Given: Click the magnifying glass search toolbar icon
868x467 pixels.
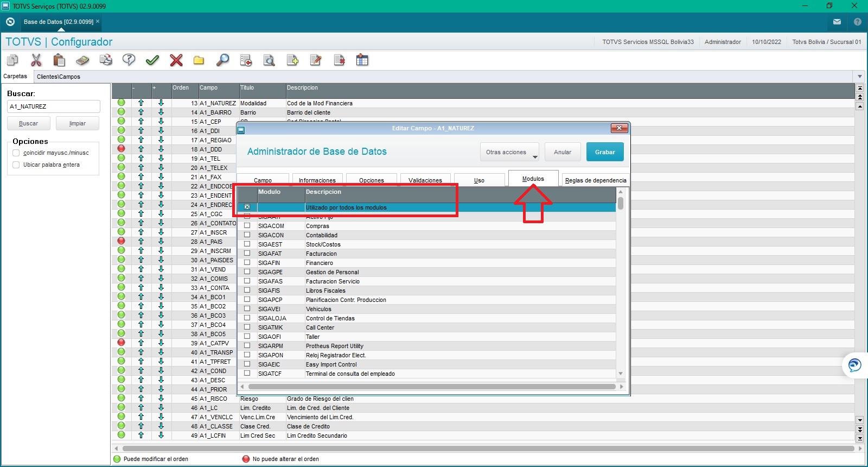Looking at the screenshot, I should pos(222,60).
